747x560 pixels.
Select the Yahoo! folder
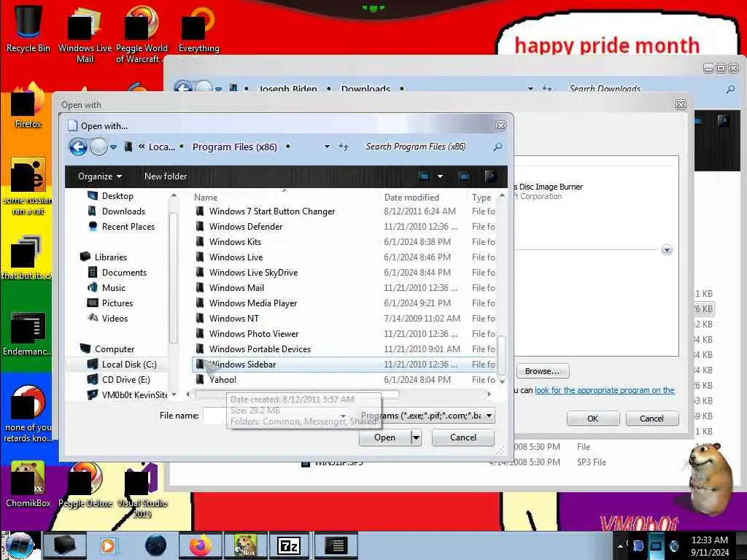[222, 379]
